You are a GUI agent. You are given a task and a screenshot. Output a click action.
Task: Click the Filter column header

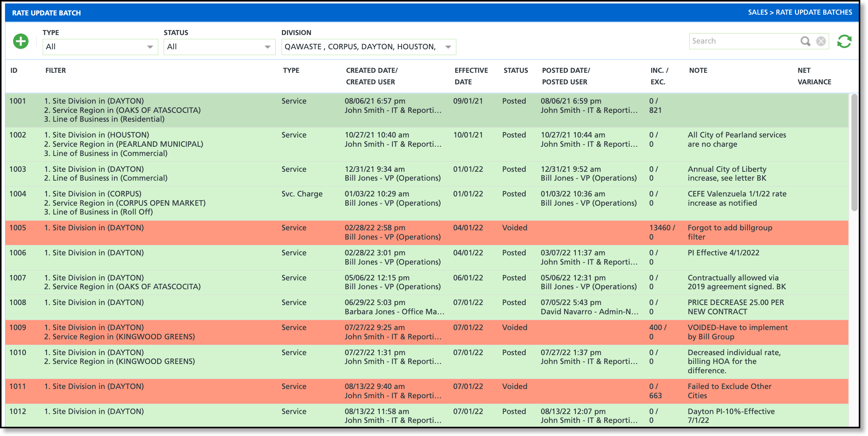click(55, 70)
